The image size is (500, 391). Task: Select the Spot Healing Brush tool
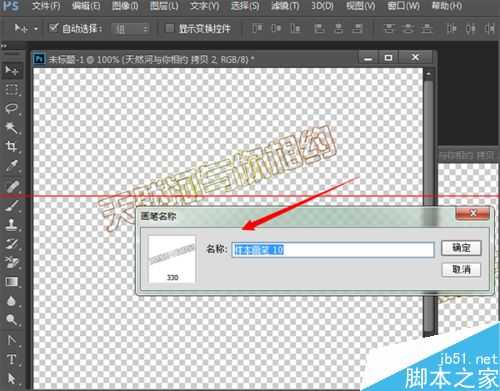point(12,186)
